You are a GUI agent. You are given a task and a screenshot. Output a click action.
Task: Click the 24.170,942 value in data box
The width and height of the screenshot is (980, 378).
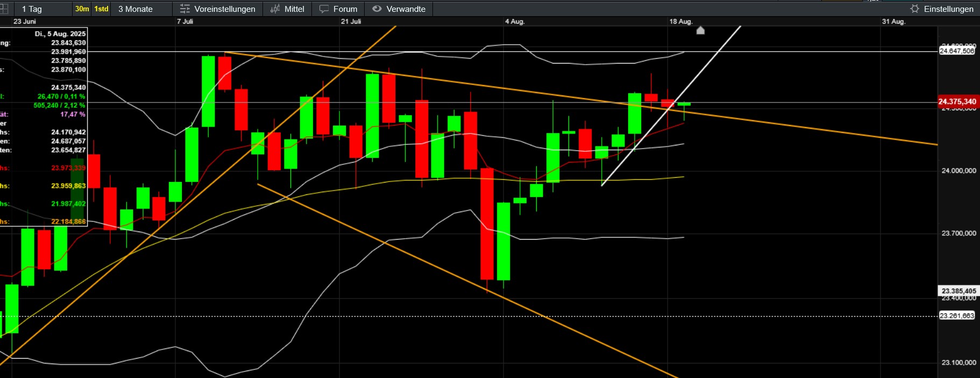point(68,132)
